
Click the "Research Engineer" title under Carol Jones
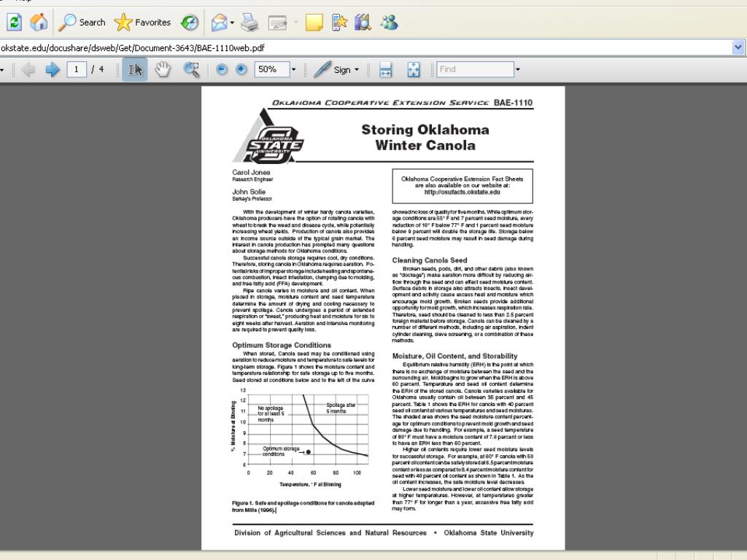point(252,179)
